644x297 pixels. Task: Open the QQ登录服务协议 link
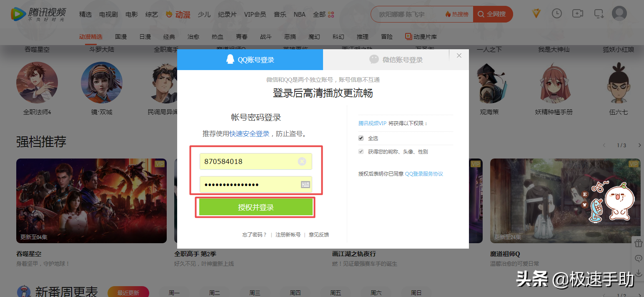pos(424,174)
